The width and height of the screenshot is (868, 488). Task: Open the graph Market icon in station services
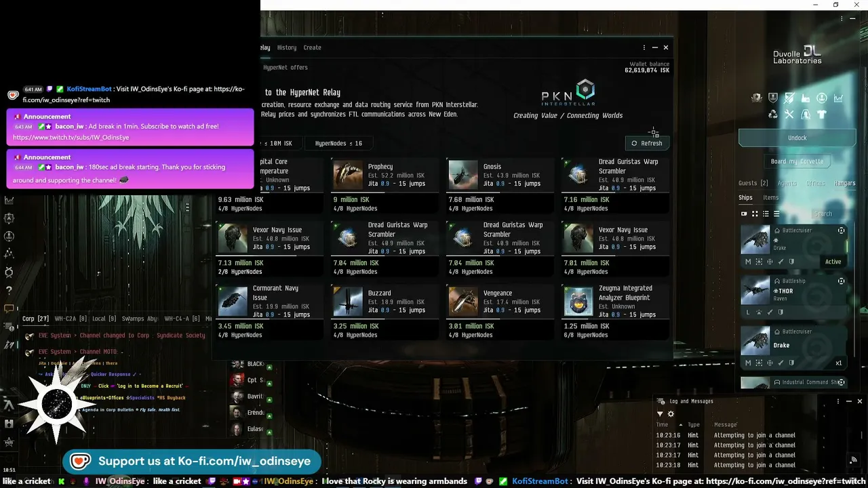838,98
